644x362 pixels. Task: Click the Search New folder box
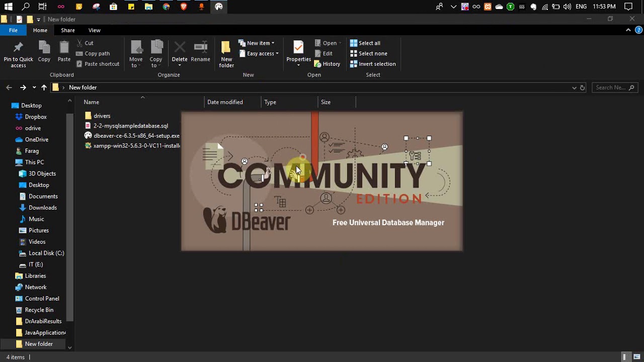point(615,87)
